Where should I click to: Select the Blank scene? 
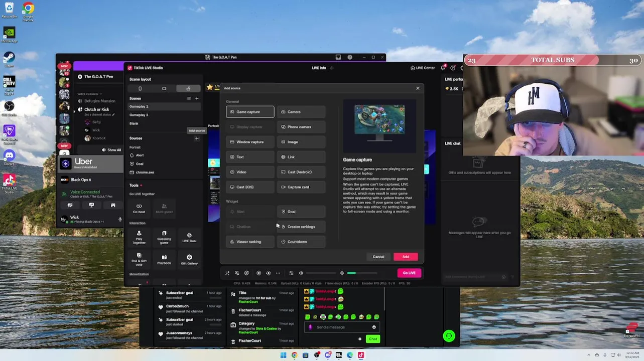(x=165, y=123)
